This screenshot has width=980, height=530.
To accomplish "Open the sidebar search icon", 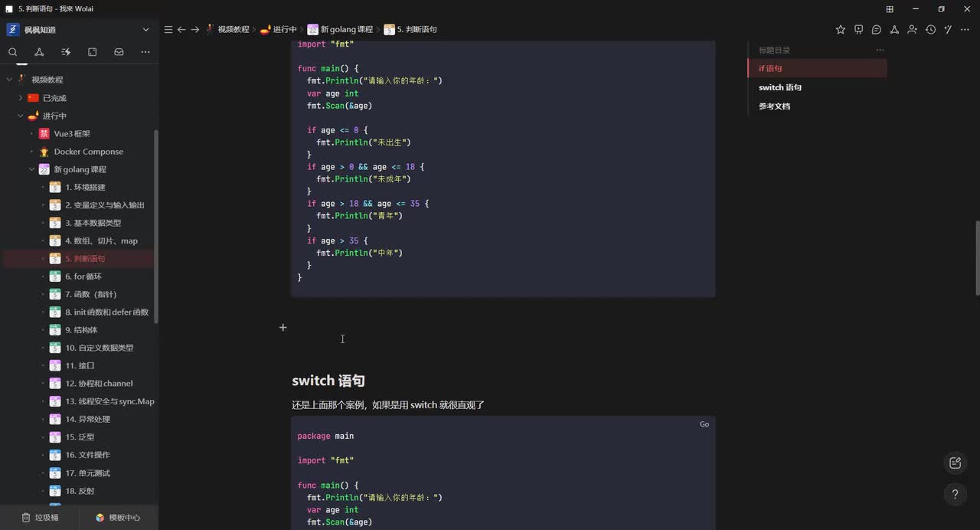I will 13,52.
